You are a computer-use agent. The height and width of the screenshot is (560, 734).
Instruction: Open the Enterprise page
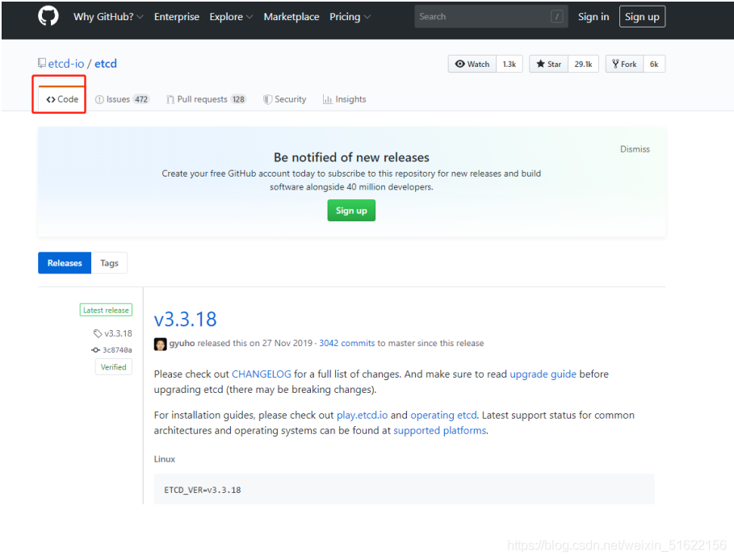pyautogui.click(x=177, y=17)
